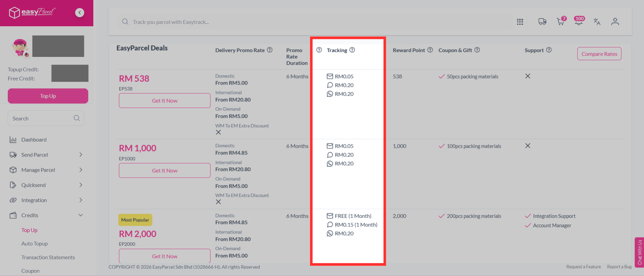Click 'RM0.15 (1 Month)' tracking rate
The height and width of the screenshot is (276, 644).
coord(356,225)
